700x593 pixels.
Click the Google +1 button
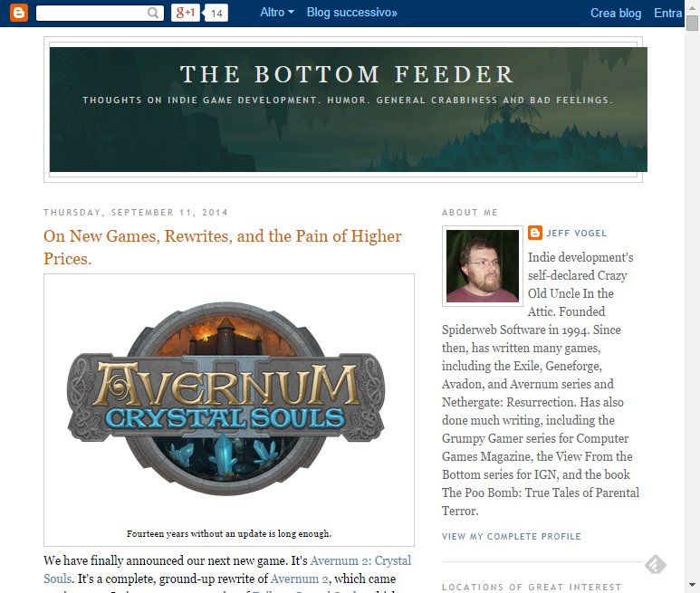(186, 13)
